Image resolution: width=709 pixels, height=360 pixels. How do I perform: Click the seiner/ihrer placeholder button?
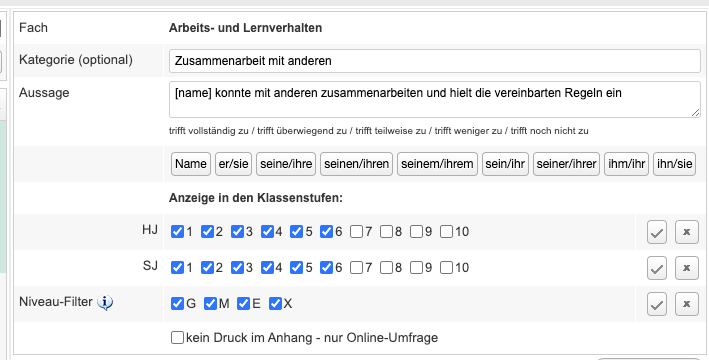566,164
